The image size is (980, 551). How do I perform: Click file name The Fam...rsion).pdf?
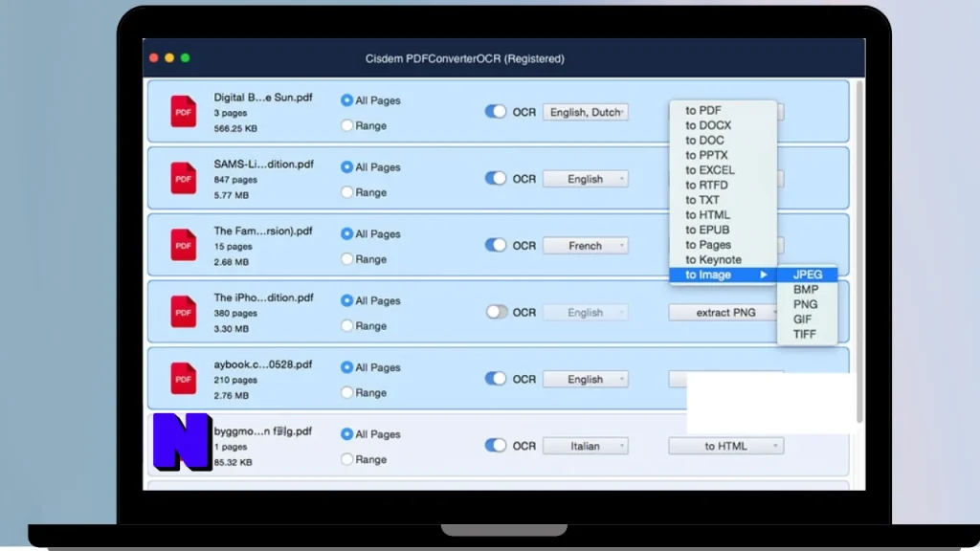263,231
